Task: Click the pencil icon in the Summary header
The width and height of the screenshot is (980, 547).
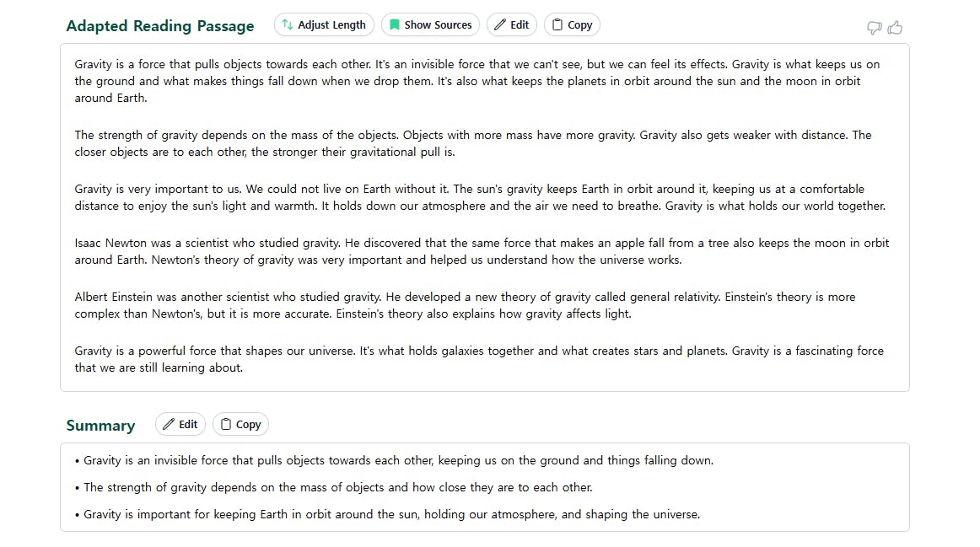Action: pos(169,425)
